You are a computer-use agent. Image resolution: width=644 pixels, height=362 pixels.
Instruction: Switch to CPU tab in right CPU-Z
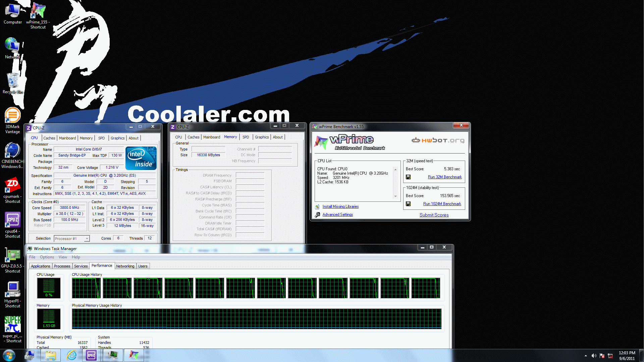click(x=178, y=137)
